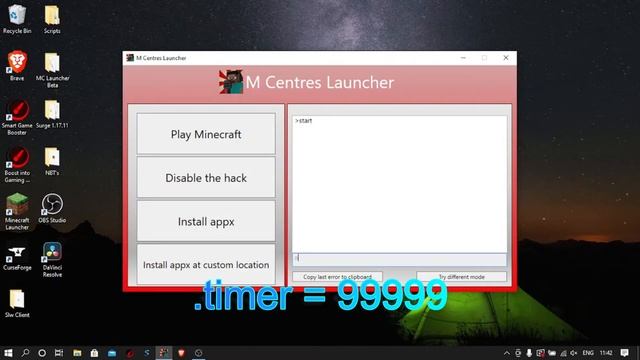
Task: Launch Brave from the desktop shortcut
Action: 17,66
